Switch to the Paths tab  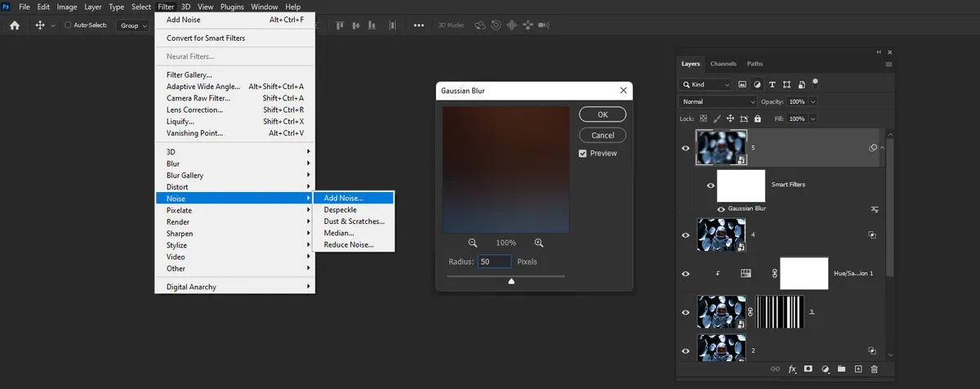[x=755, y=64]
